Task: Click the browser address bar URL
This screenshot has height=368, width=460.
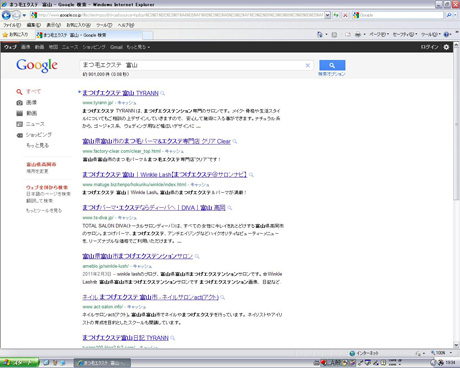Action: point(180,15)
